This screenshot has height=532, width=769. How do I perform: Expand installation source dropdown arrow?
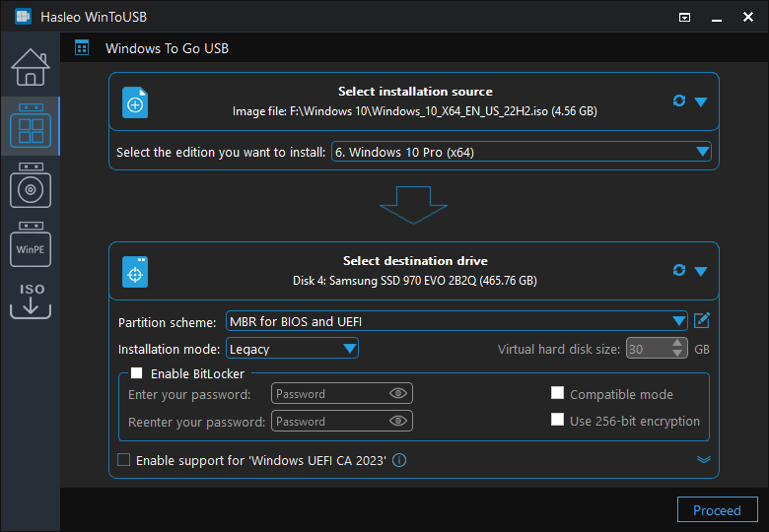[701, 101]
